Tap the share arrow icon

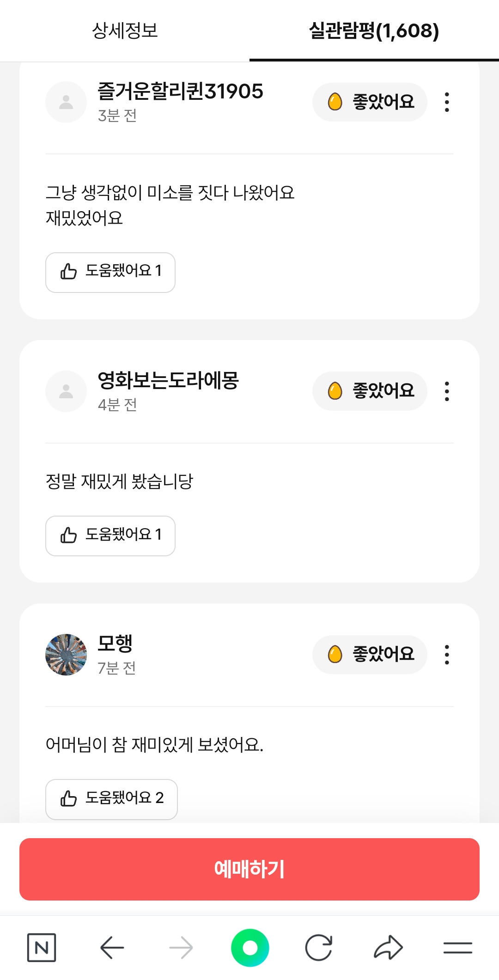pos(388,948)
